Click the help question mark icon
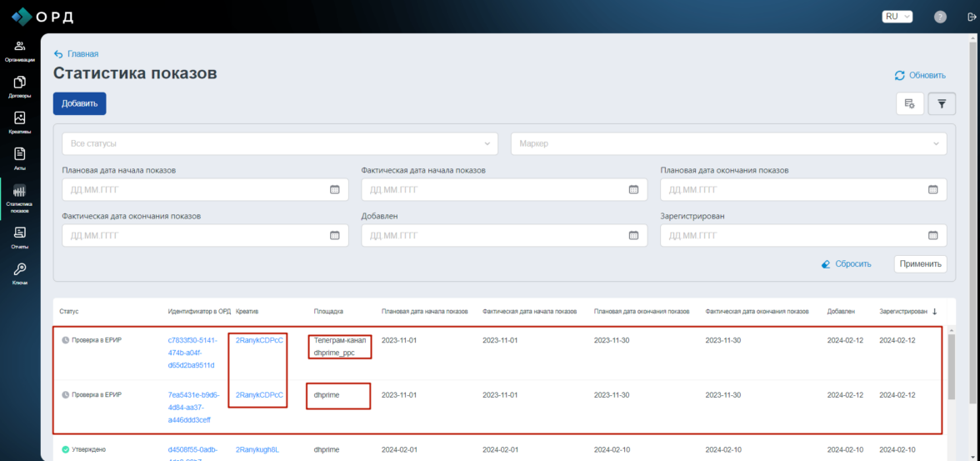This screenshot has width=980, height=461. pos(940,17)
